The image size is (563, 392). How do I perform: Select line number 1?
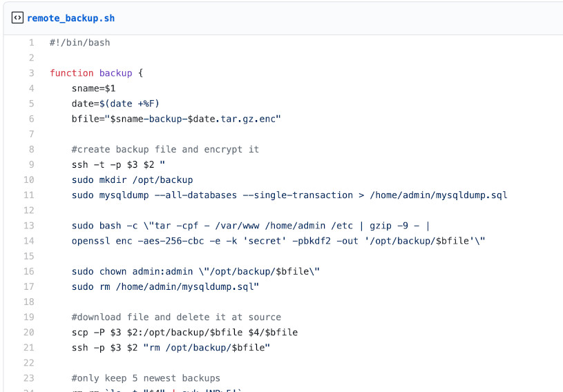coord(31,43)
